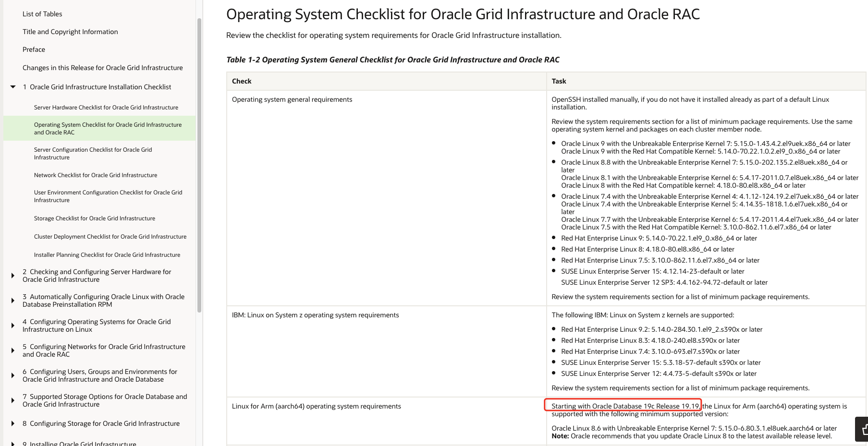The image size is (868, 446).
Task: Click the page heading Operating System Checklist
Action: coord(463,14)
